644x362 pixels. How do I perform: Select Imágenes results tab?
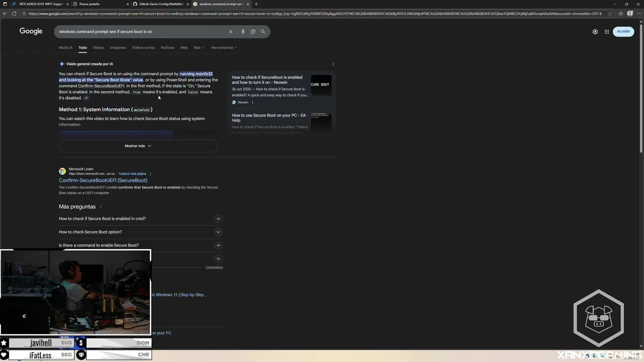(118, 48)
